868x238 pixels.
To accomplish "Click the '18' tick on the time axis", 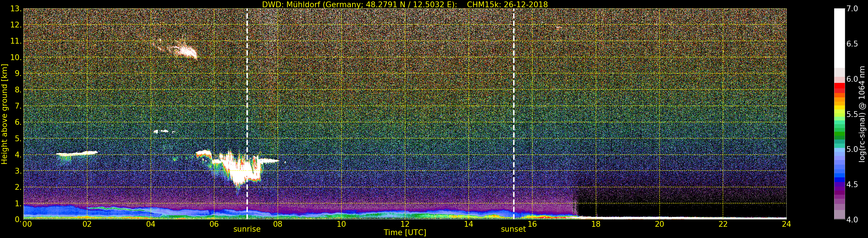I will tap(596, 224).
